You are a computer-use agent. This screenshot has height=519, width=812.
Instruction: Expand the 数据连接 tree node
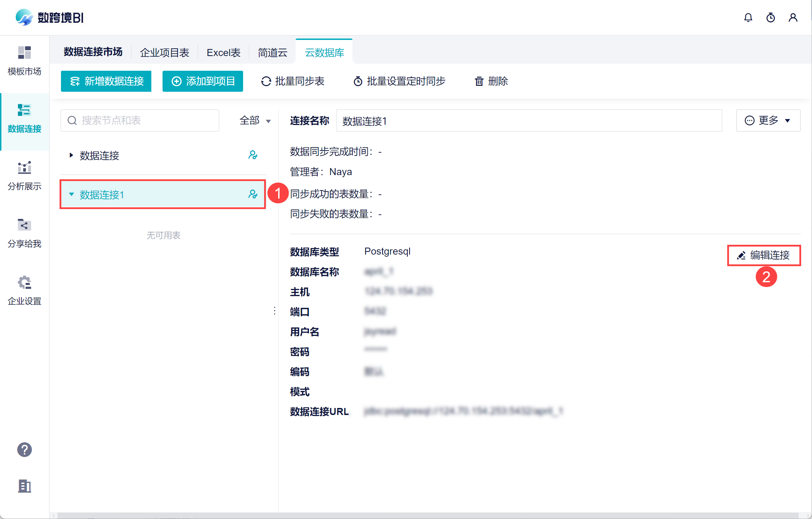[x=71, y=155]
